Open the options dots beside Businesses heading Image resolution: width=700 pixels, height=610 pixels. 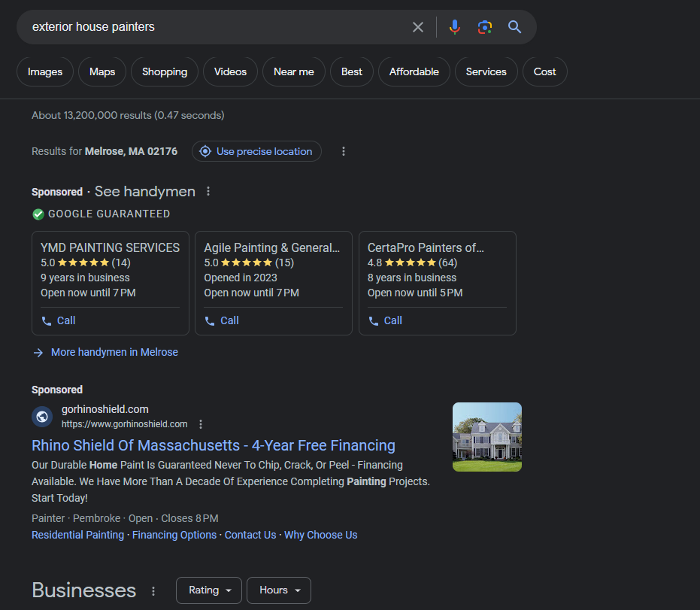click(153, 591)
